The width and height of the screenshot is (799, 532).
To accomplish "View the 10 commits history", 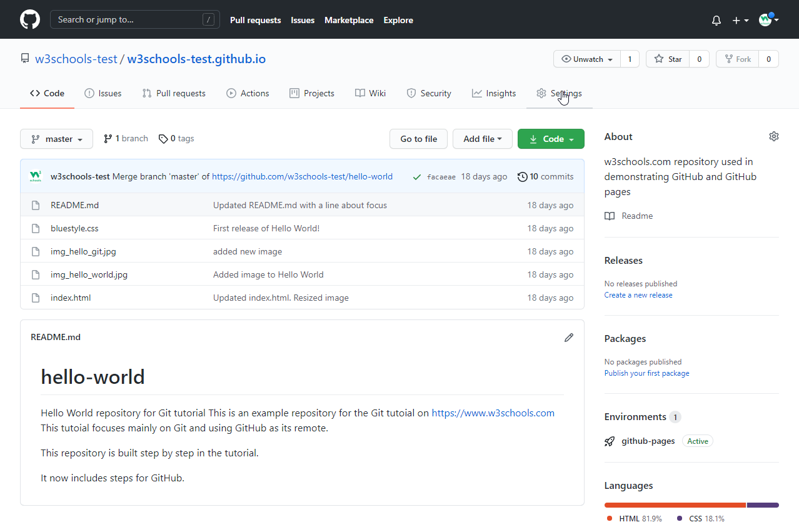I will coord(545,176).
